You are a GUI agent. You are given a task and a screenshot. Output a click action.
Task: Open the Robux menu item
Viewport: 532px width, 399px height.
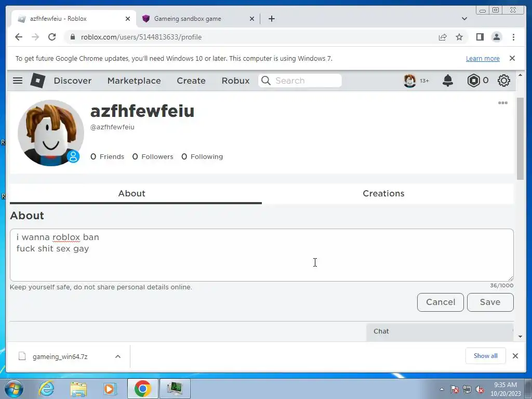pyautogui.click(x=235, y=81)
